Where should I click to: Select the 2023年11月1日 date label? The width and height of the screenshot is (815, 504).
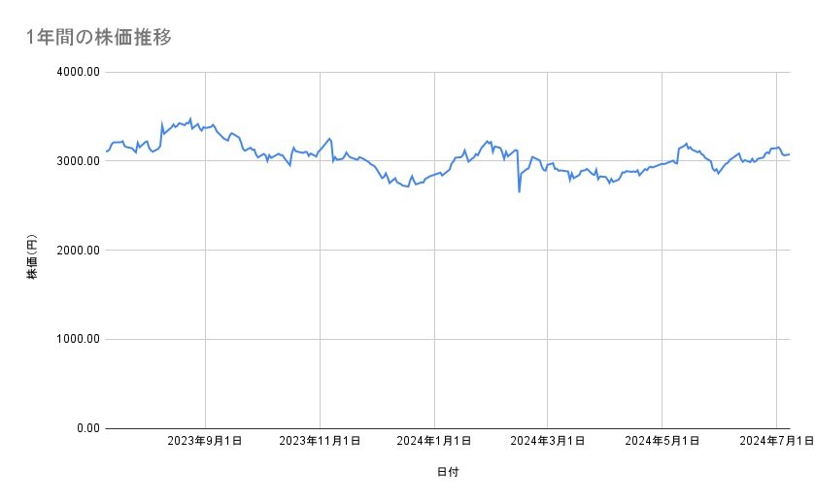coord(320,442)
